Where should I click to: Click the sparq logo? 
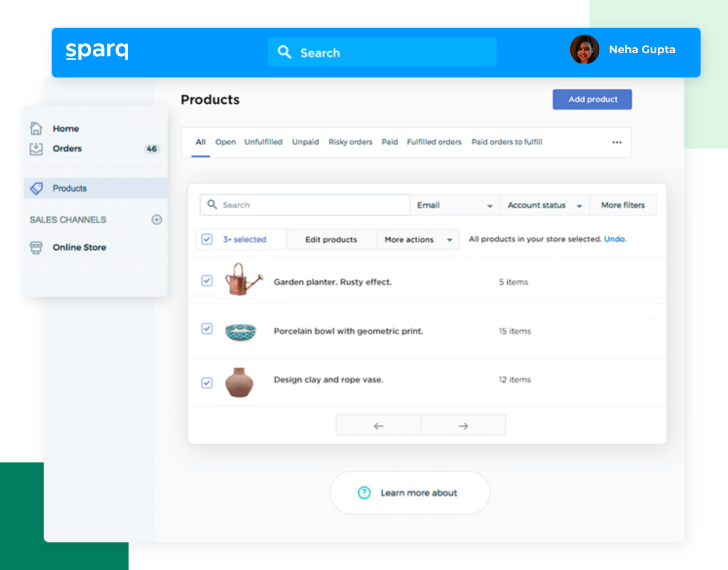click(x=97, y=50)
